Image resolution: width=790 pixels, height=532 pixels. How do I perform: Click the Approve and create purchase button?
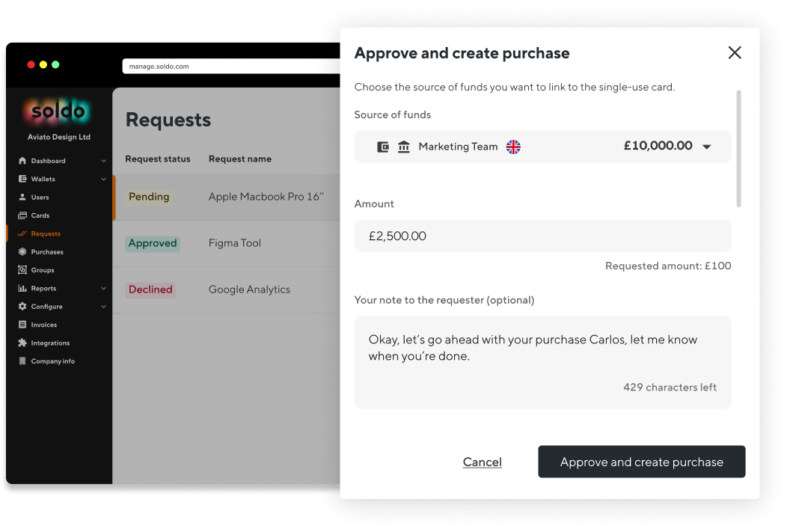[x=641, y=462]
